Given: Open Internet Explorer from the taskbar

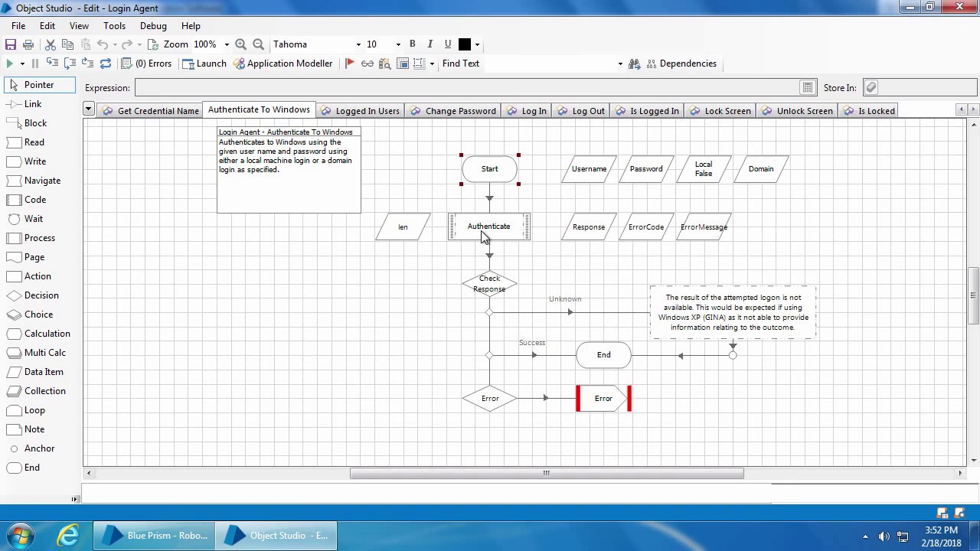Looking at the screenshot, I should [68, 536].
